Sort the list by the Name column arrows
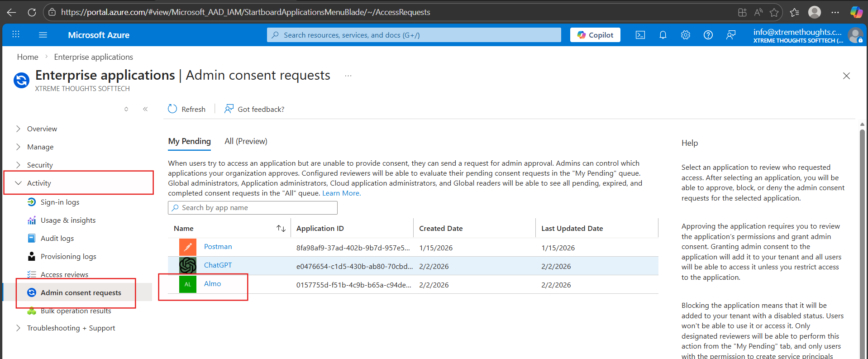The width and height of the screenshot is (868, 359). point(281,229)
